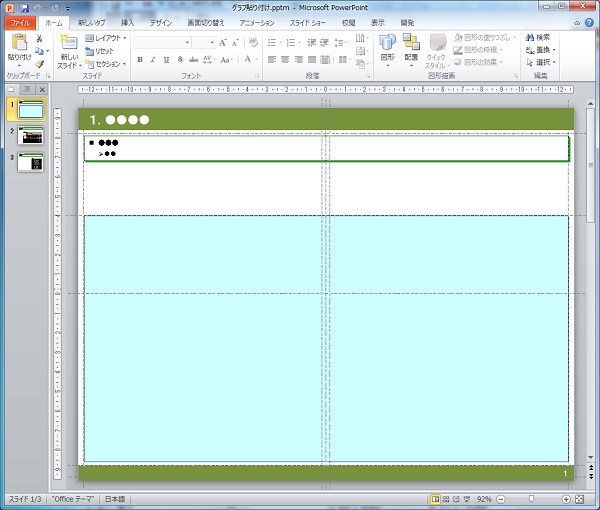600x510 pixels.
Task: Open Shape Outline (図形の枠線)
Action: coord(478,50)
